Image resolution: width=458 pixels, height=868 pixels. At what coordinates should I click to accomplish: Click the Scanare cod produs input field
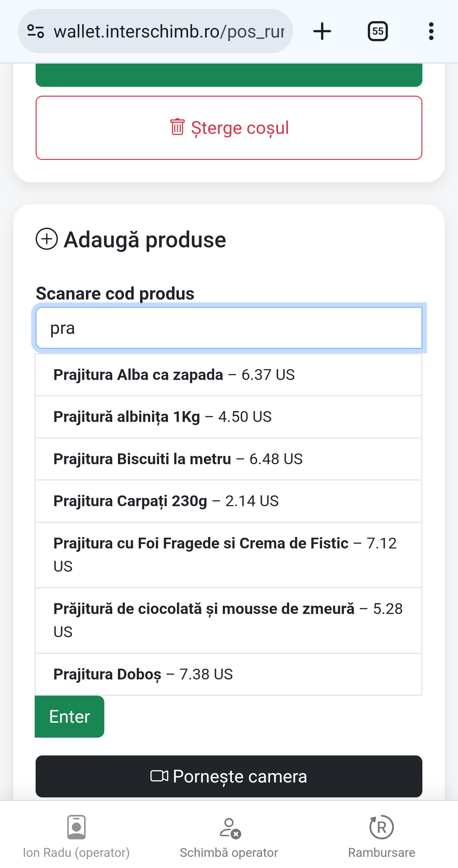coord(229,328)
